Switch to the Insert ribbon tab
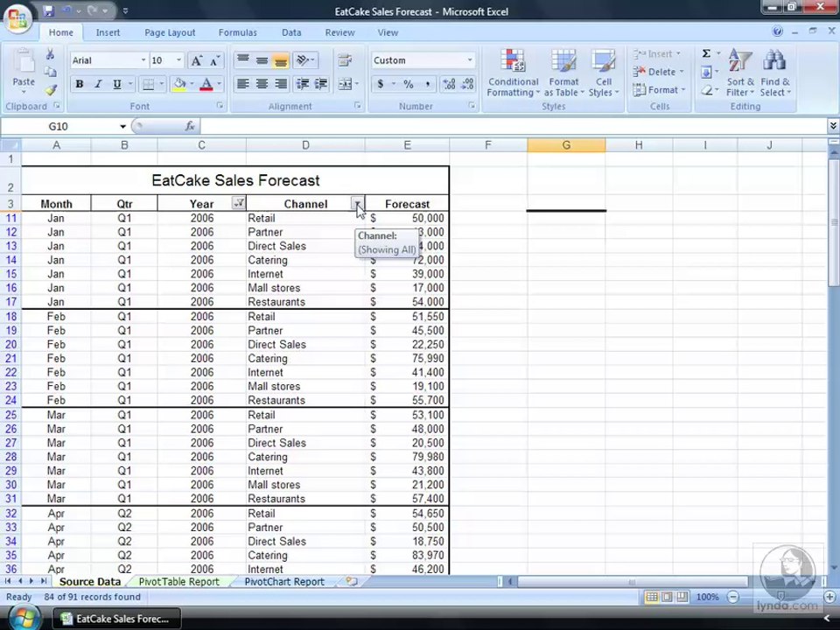This screenshot has height=630, width=840. pos(108,32)
